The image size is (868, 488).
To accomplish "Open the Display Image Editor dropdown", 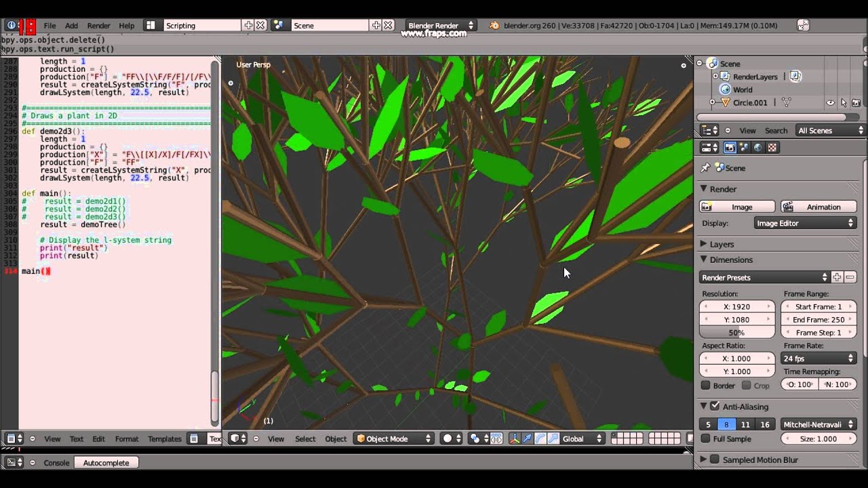I will click(806, 223).
